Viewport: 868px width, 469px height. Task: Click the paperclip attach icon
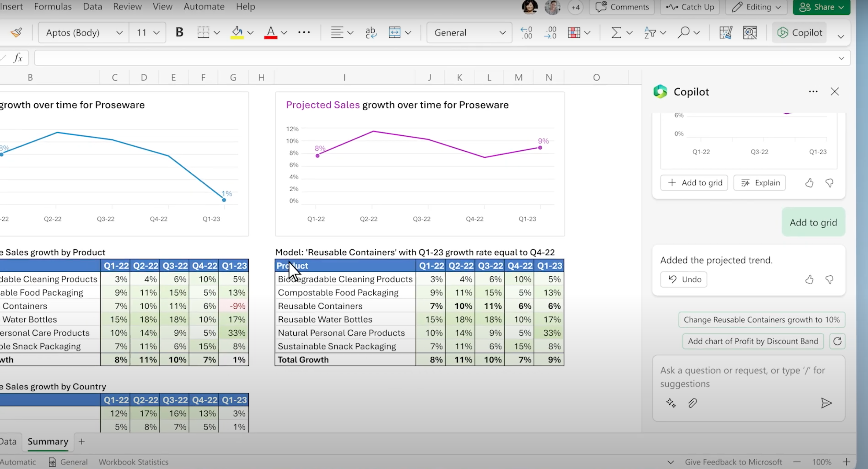(692, 403)
